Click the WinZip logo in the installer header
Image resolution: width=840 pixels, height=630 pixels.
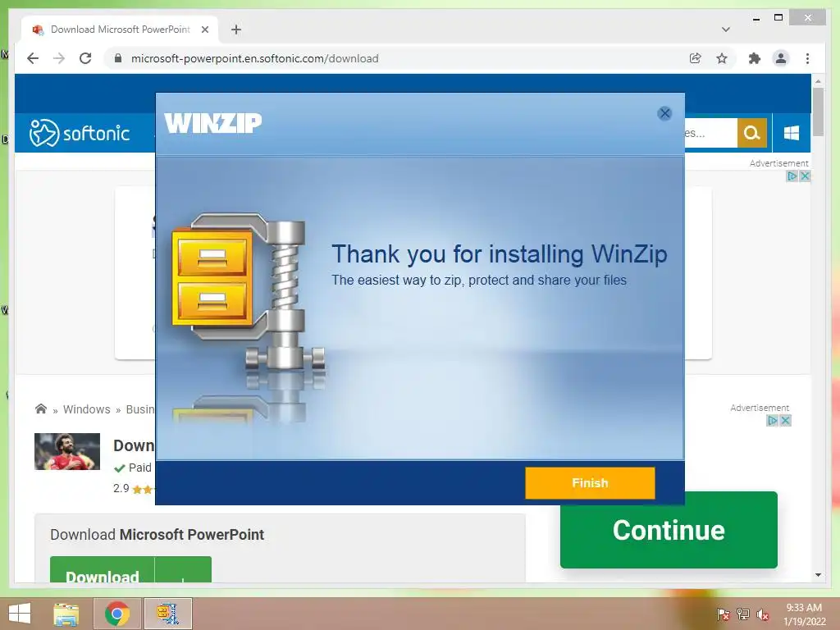pyautogui.click(x=212, y=123)
